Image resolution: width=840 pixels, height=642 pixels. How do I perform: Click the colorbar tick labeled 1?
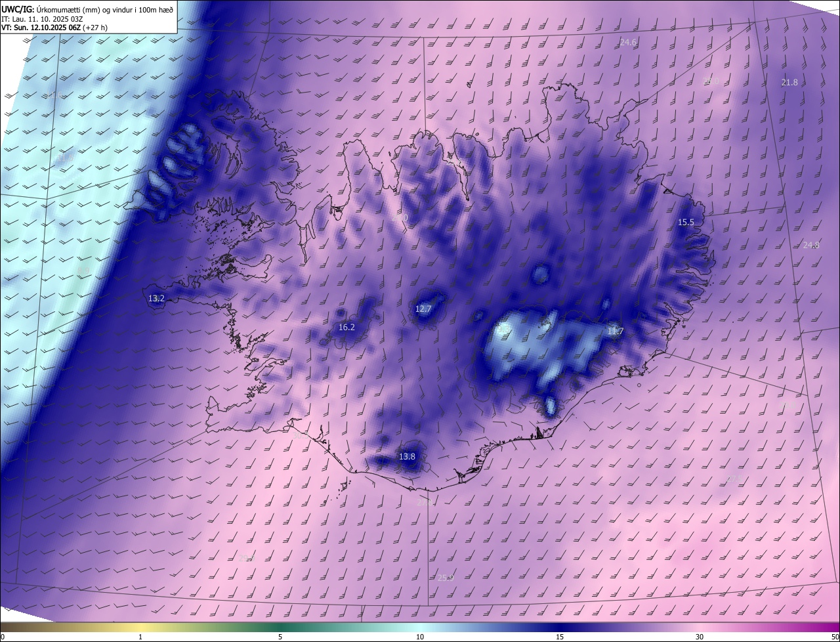(x=140, y=637)
